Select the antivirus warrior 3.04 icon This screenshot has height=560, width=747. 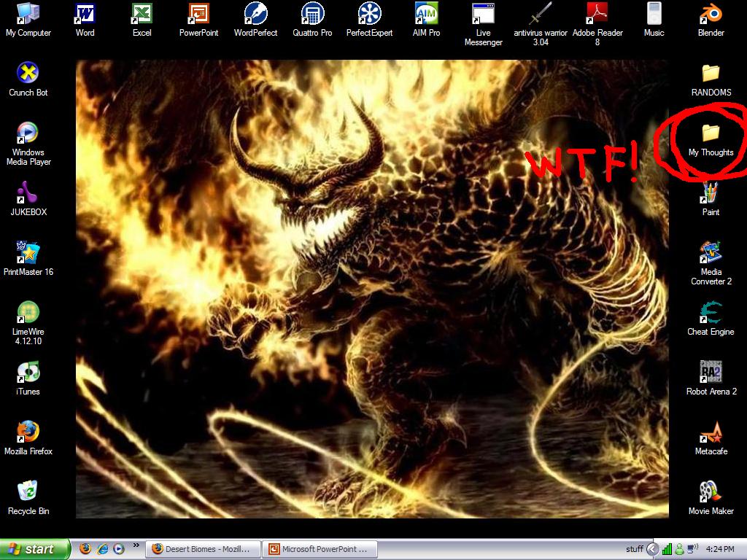pos(540,14)
